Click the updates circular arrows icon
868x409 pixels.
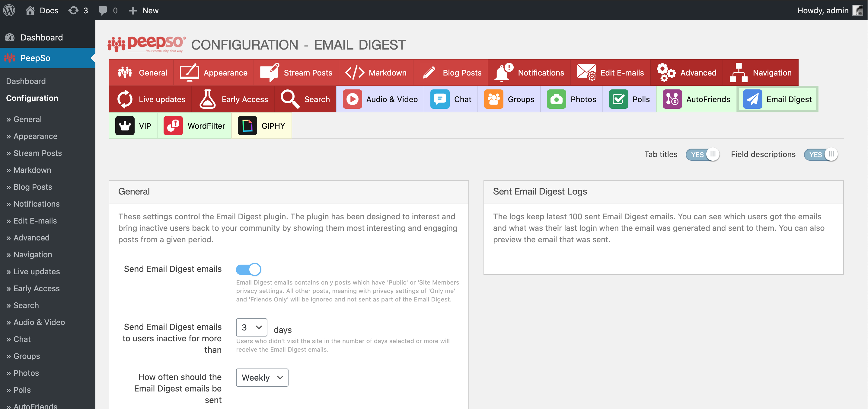click(x=73, y=11)
